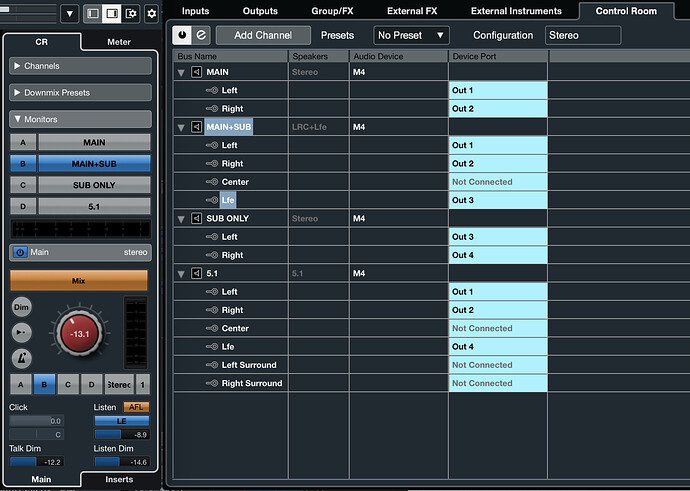
Task: Select monitor SUB ONLY button
Action: tap(94, 185)
